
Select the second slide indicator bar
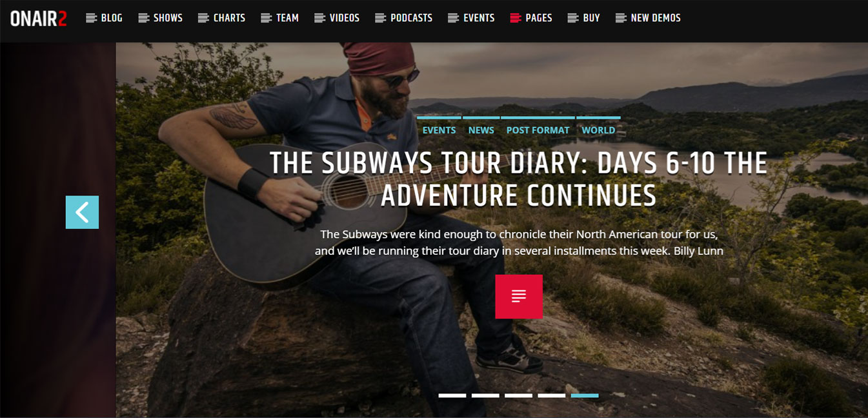(485, 395)
